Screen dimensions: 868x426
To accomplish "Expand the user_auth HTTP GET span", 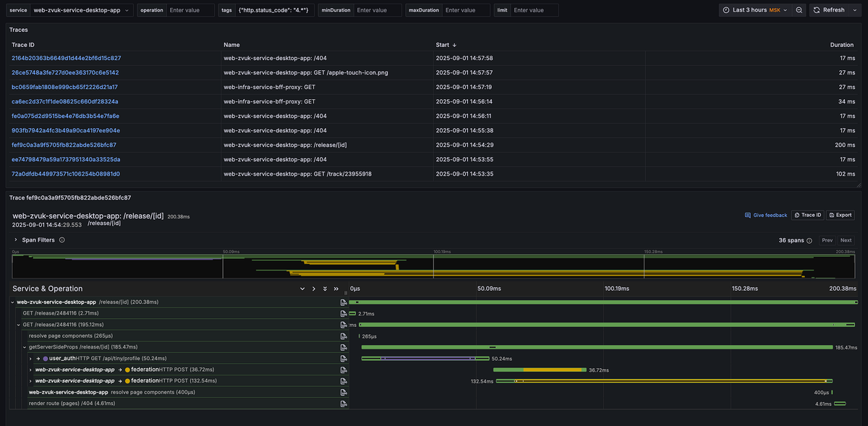I will (30, 358).
